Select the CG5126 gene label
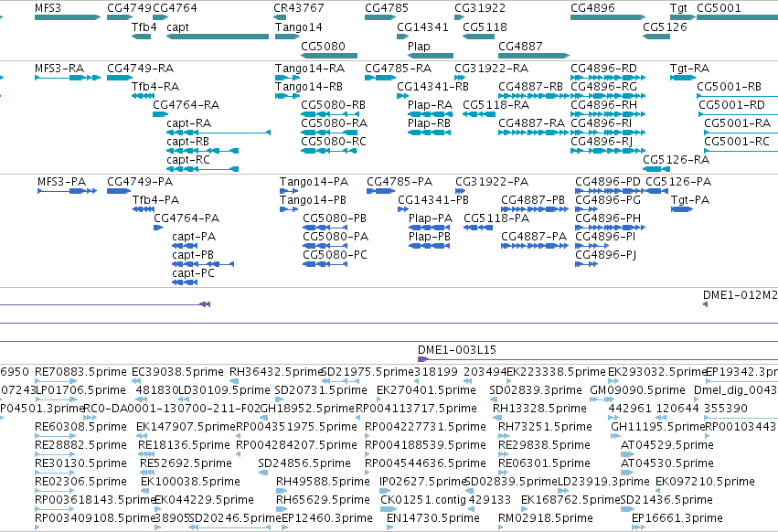Image resolution: width=778 pixels, height=532 pixels. click(x=665, y=27)
